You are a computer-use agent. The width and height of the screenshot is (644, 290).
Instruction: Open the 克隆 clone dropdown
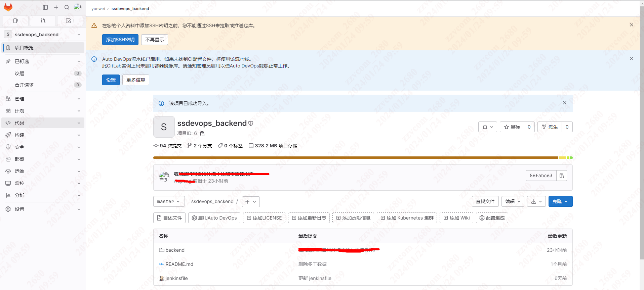[x=560, y=201]
